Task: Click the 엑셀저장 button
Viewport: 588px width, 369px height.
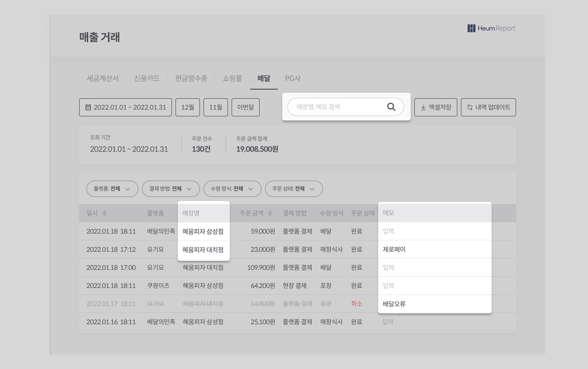Action: tap(436, 107)
